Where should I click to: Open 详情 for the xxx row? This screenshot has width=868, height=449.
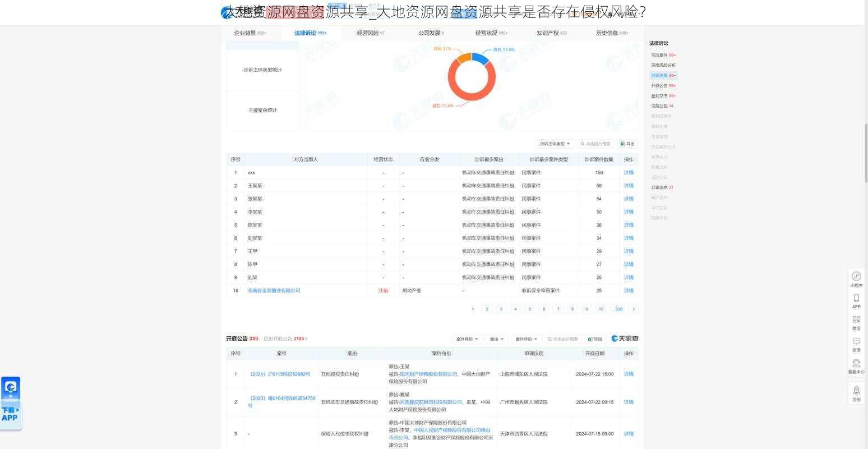click(x=629, y=173)
